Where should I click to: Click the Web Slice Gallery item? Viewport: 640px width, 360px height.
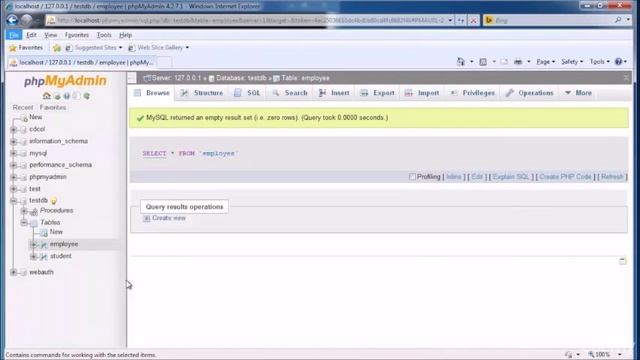[x=159, y=48]
